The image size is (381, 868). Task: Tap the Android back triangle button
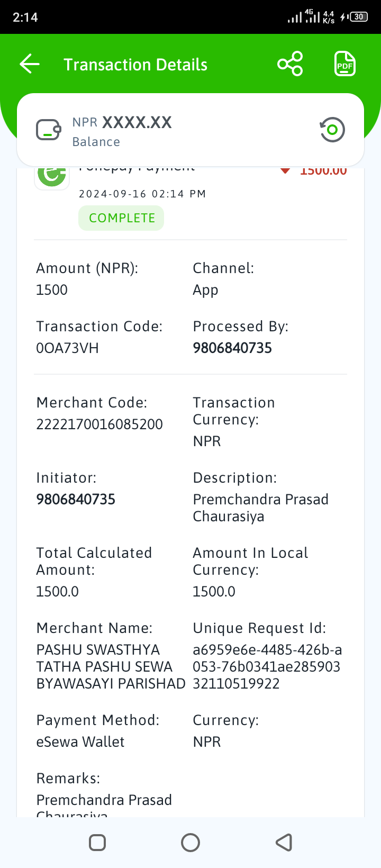284,843
